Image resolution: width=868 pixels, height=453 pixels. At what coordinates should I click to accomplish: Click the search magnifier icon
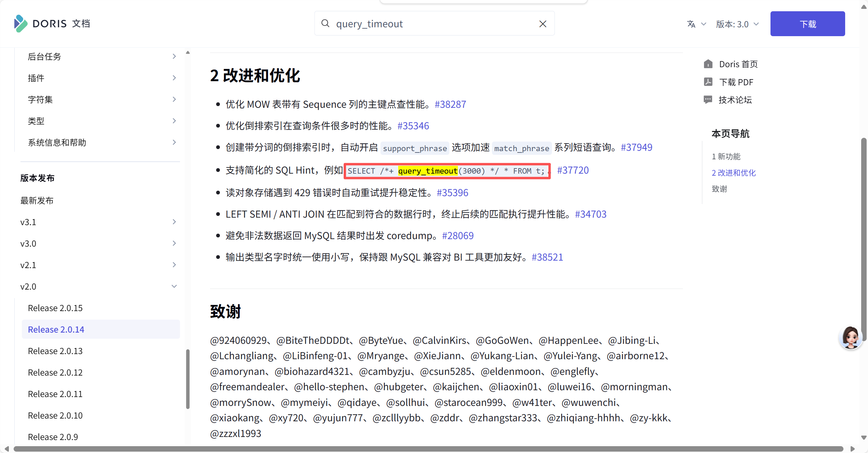pos(326,24)
